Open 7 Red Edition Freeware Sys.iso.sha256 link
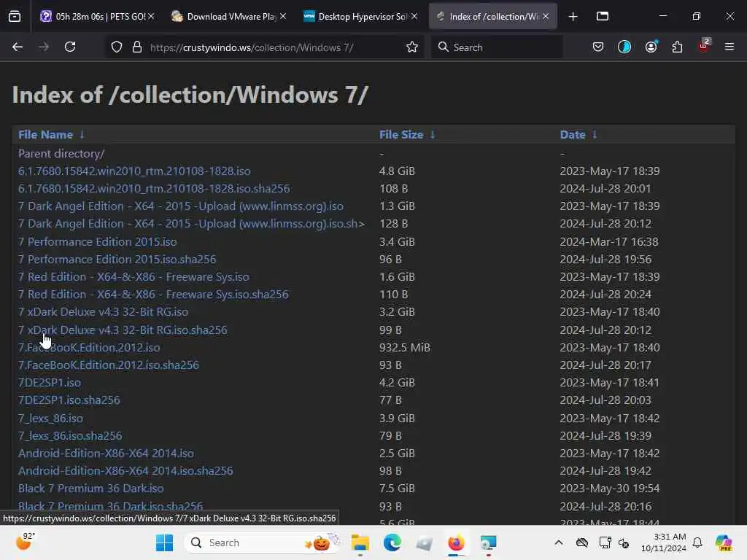This screenshot has width=747, height=560. point(153,295)
